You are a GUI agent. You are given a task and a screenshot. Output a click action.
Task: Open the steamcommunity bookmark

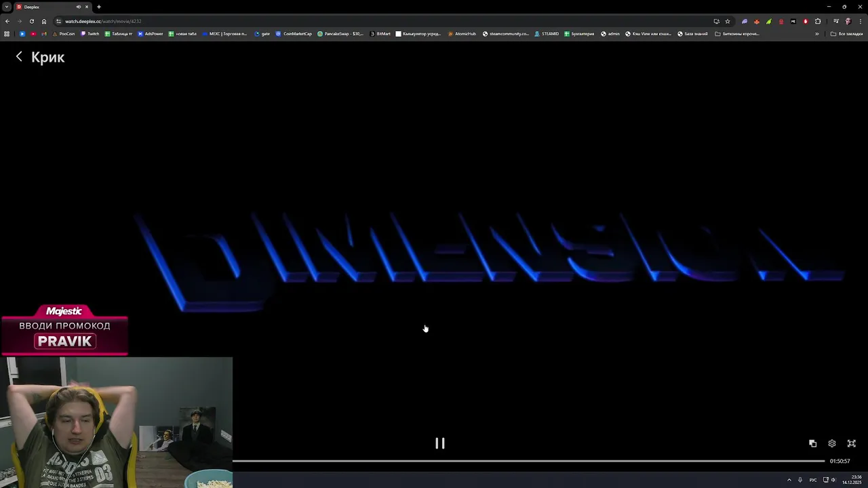(505, 34)
